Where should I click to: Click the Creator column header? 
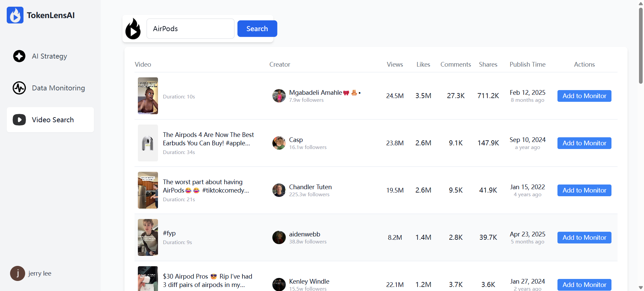(280, 64)
